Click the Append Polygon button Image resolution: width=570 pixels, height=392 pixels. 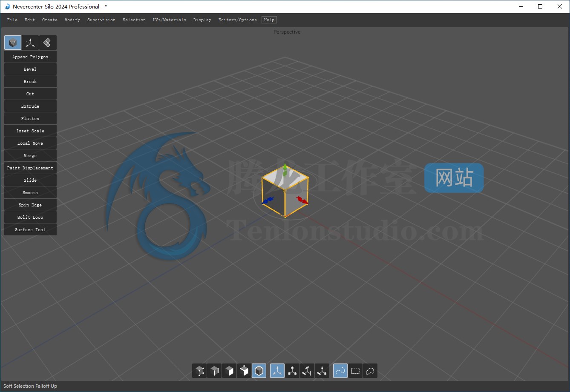pyautogui.click(x=30, y=57)
